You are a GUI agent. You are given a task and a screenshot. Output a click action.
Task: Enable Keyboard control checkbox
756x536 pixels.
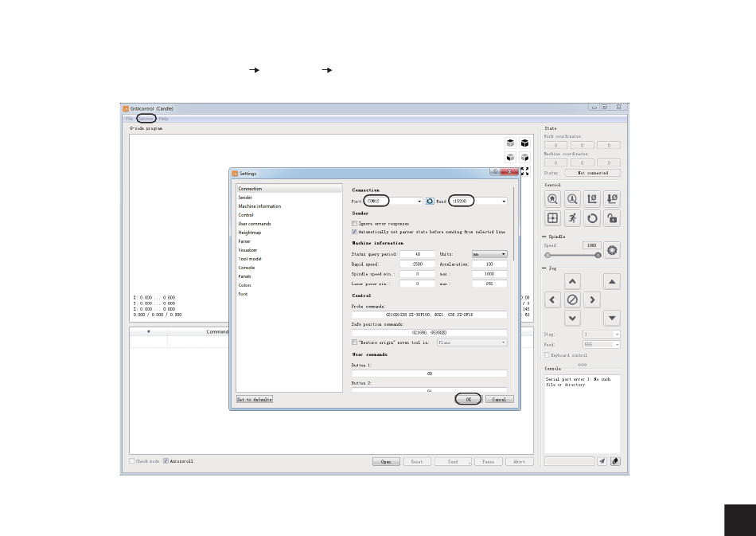pyautogui.click(x=547, y=354)
